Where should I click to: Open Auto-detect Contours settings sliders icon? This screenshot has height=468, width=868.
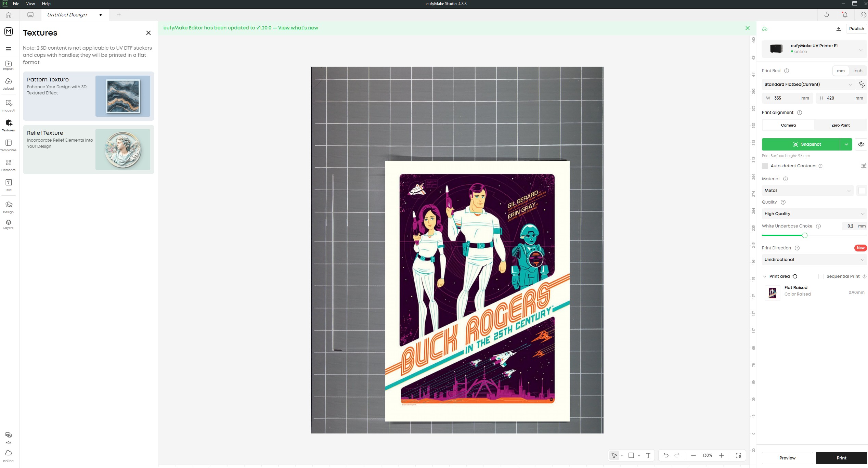tap(864, 166)
